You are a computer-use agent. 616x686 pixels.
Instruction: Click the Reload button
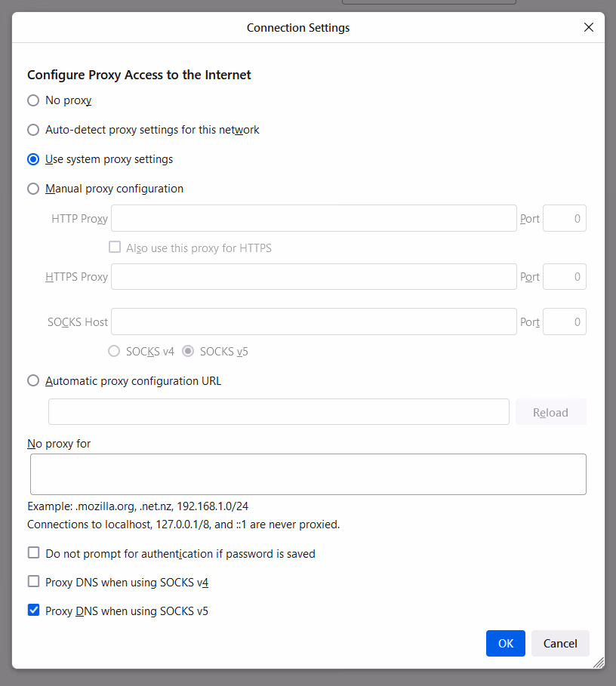click(x=550, y=412)
